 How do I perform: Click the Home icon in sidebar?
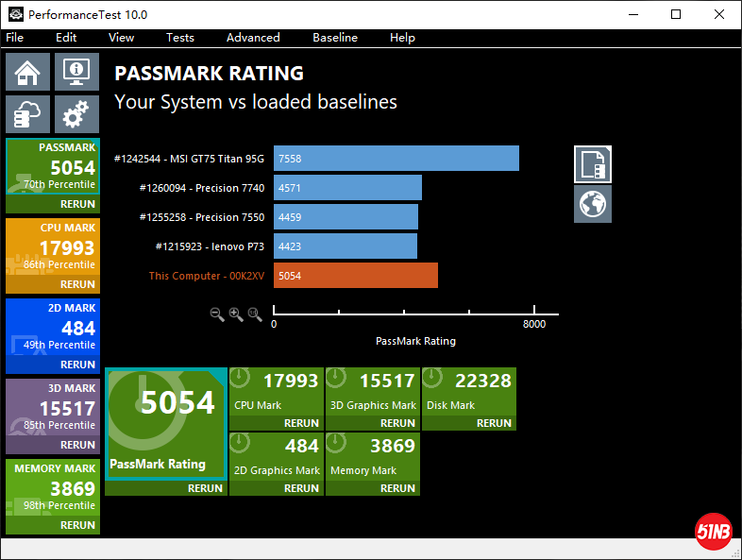(28, 72)
